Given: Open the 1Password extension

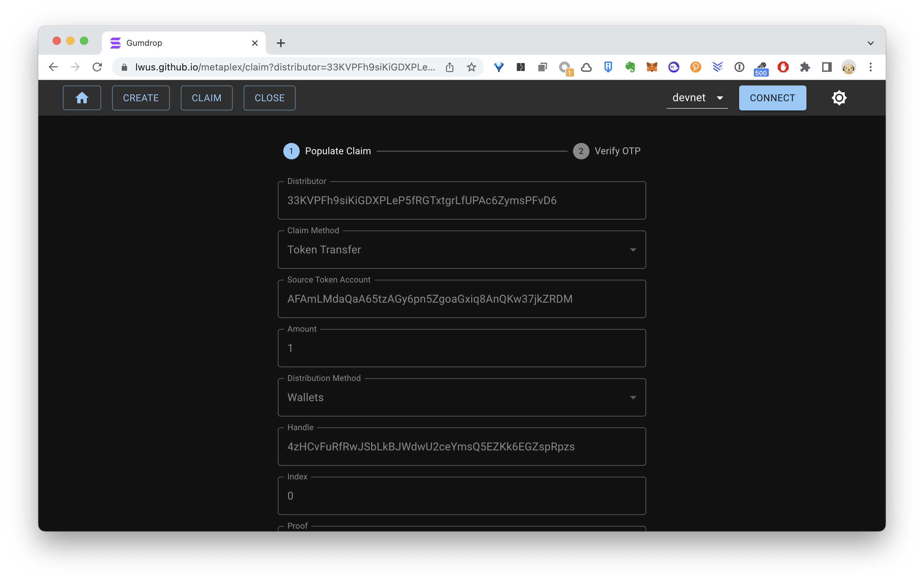Looking at the screenshot, I should [x=565, y=67].
